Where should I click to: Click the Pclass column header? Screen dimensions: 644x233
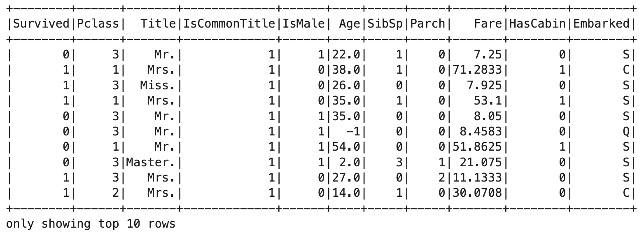click(98, 24)
